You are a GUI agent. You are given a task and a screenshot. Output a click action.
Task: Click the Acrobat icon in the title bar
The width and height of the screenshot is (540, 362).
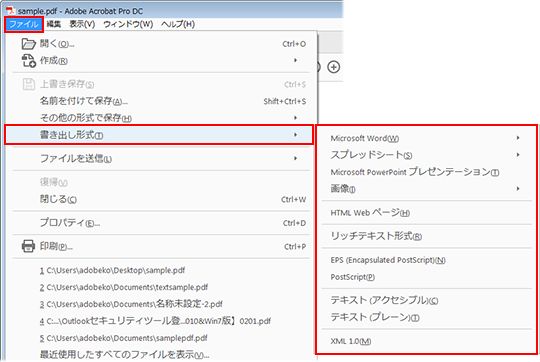point(10,11)
